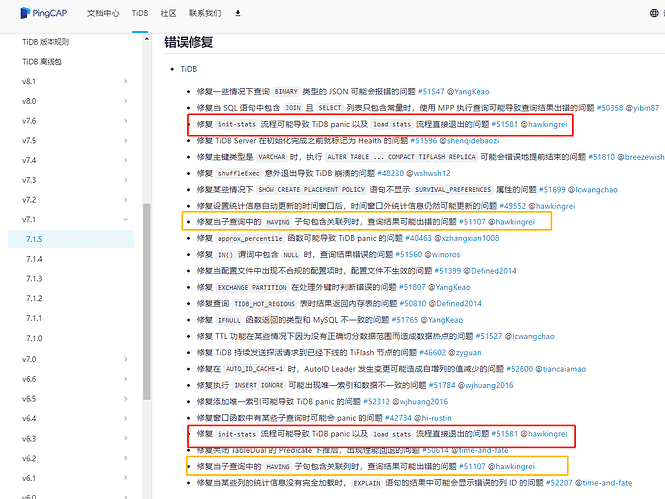Open issue link #52600

(x=520, y=369)
